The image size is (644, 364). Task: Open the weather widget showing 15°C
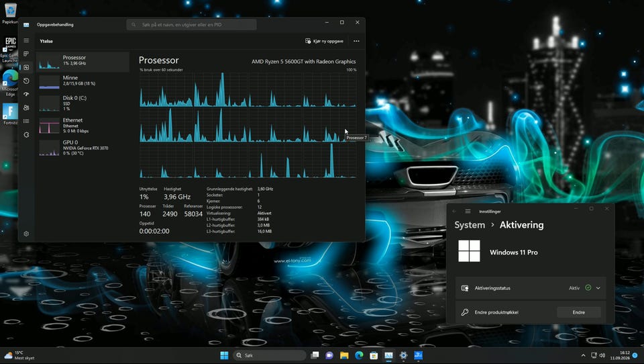pos(19,355)
